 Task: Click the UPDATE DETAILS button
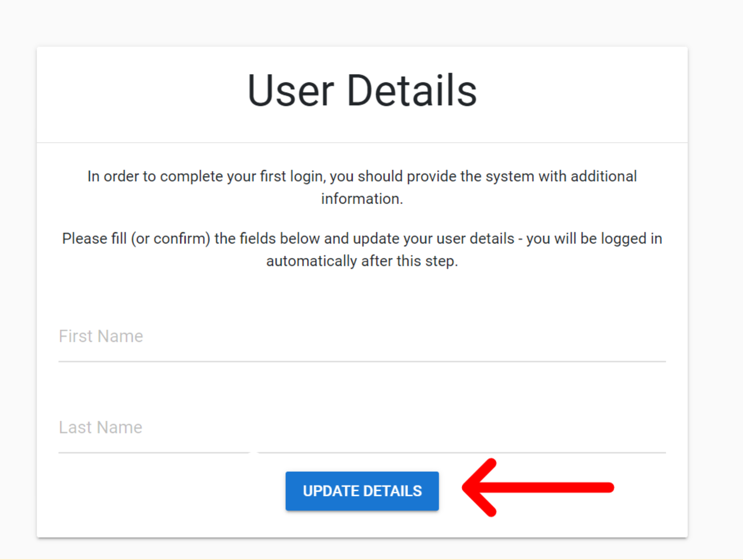362,491
